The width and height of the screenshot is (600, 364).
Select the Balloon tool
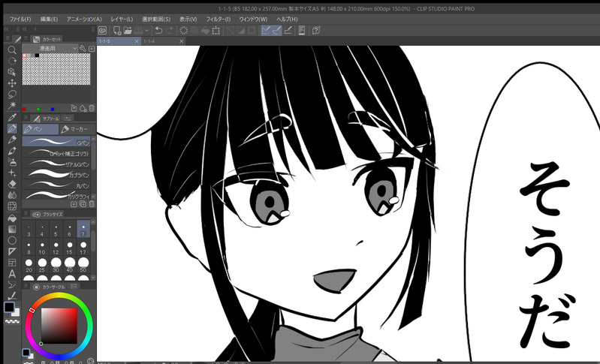[12, 285]
